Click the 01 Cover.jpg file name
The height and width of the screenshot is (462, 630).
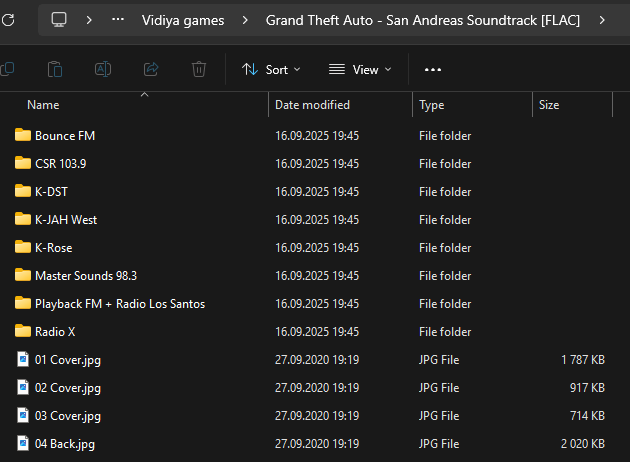(68, 360)
